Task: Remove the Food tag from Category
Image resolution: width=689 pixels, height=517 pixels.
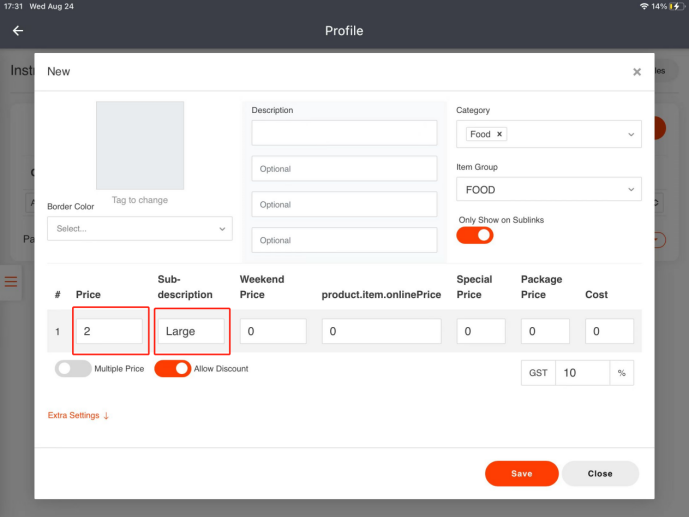Action: pos(500,134)
